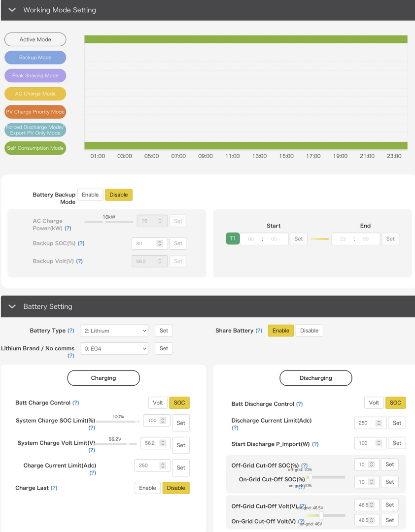Click help icon next to Backup SOC(%)
This screenshot has height=532, width=415.
(x=81, y=243)
